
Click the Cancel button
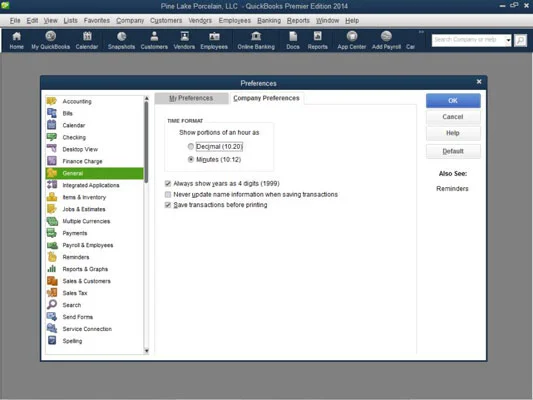[453, 117]
